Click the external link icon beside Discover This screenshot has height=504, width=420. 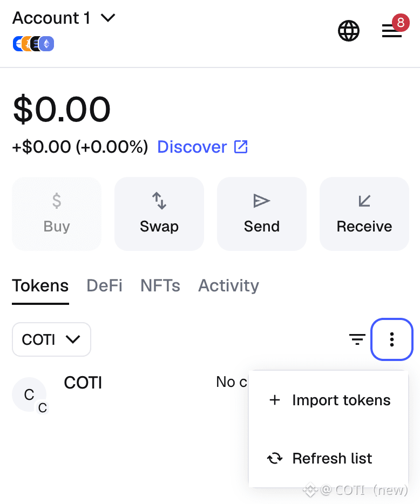pos(241,147)
